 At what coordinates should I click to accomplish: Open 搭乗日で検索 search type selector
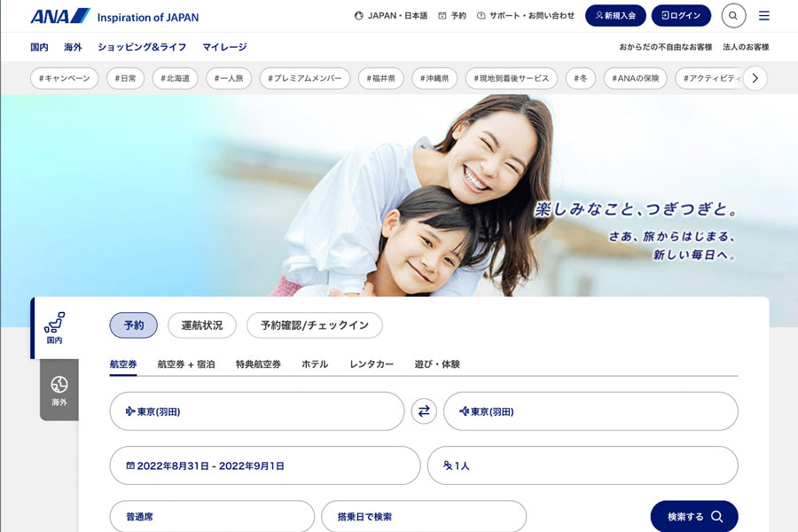tap(424, 516)
